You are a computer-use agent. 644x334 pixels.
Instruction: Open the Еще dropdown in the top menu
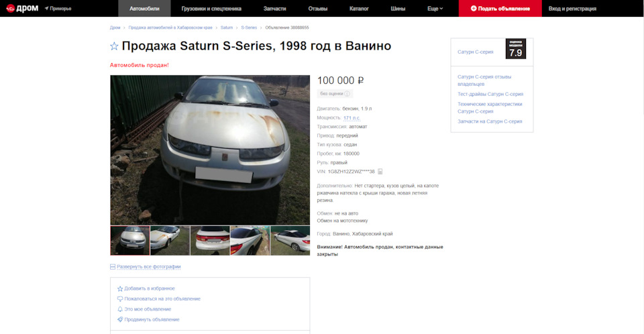click(435, 8)
